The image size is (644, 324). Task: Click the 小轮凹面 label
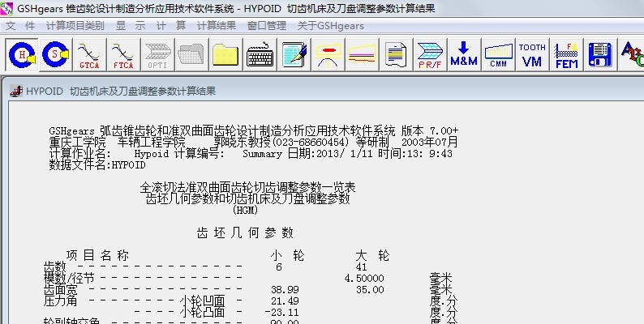(203, 301)
